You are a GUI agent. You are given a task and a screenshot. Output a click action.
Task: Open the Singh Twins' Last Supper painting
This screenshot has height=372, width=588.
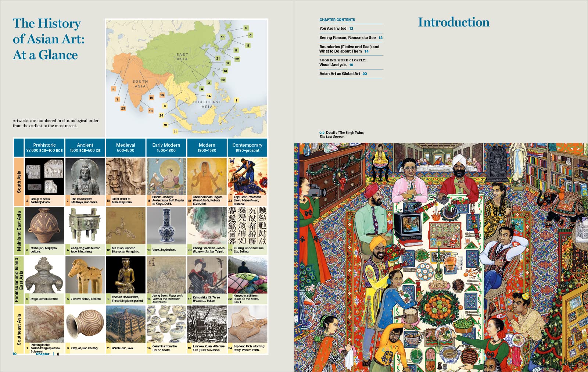tap(441, 257)
